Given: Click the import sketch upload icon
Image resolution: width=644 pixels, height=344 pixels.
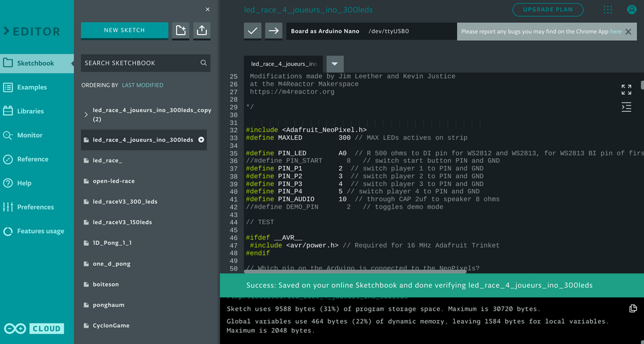Looking at the screenshot, I should [x=201, y=30].
